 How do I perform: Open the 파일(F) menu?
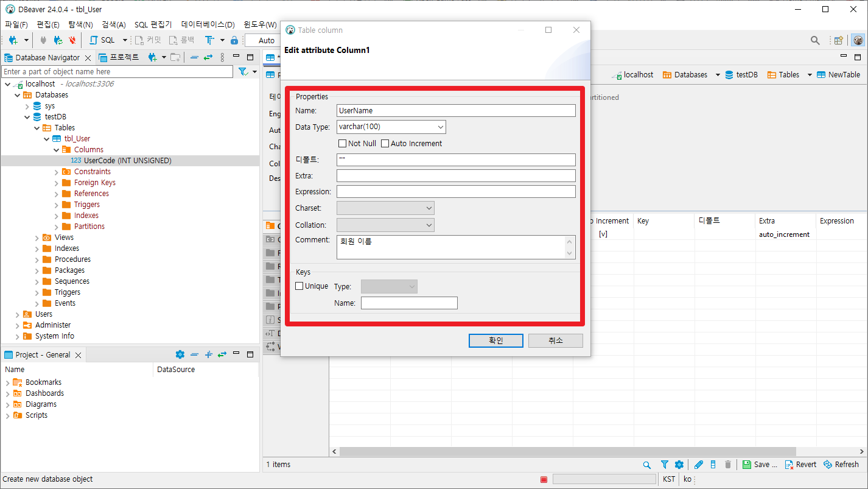(16, 24)
